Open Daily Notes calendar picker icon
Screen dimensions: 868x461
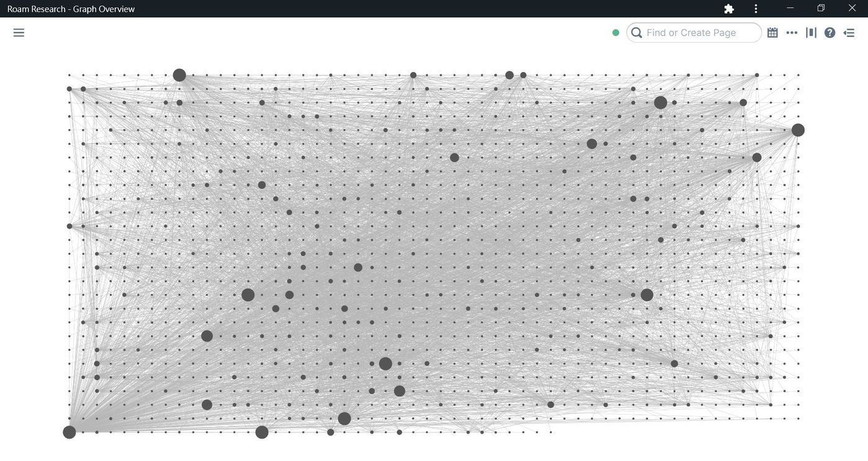click(773, 33)
